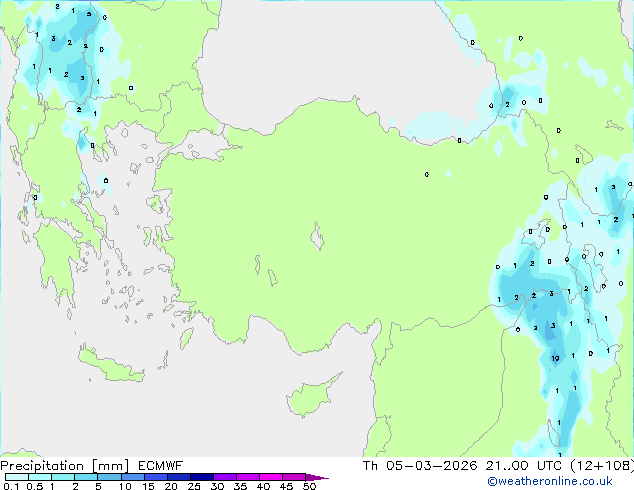Pick the 20–25 mm dark blue legend box
The image size is (634, 490).
pos(178,477)
